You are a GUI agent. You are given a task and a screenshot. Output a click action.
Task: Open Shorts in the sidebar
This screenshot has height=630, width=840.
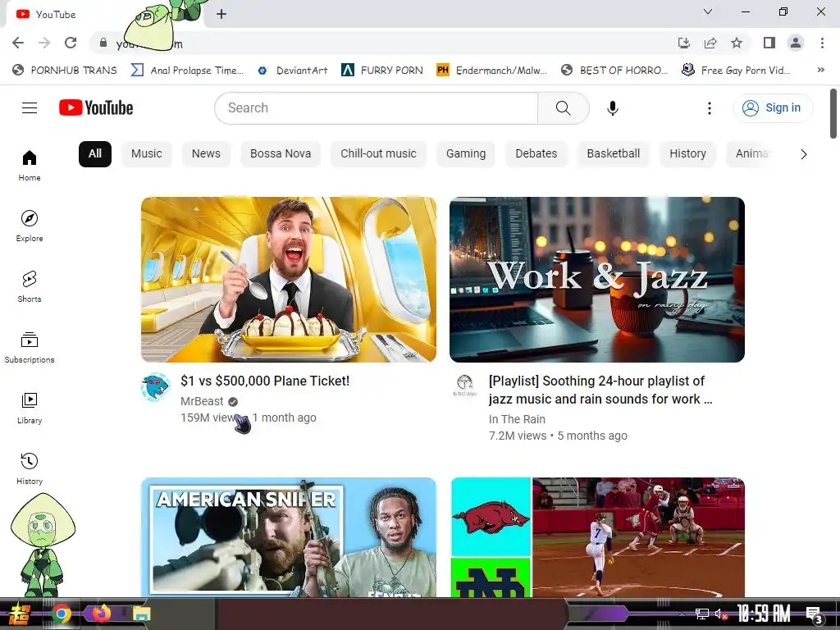pyautogui.click(x=30, y=286)
